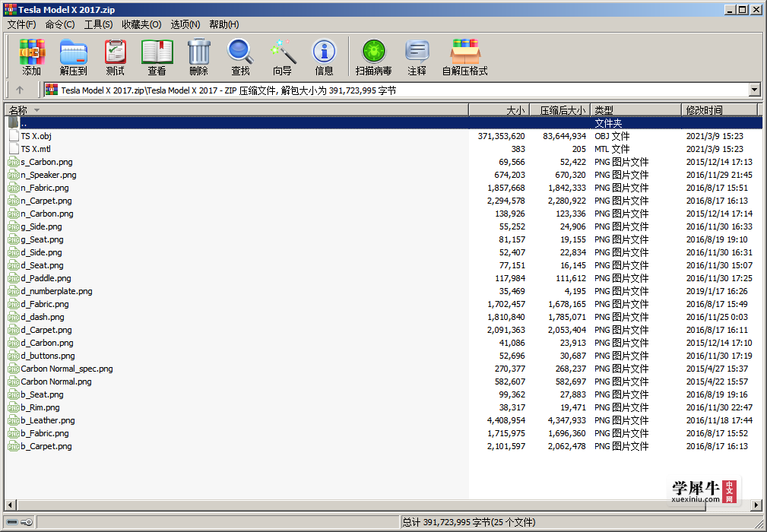Viewport: 767px width, 532px height.
Task: Click the drive icon in status bar
Action: pyautogui.click(x=12, y=522)
